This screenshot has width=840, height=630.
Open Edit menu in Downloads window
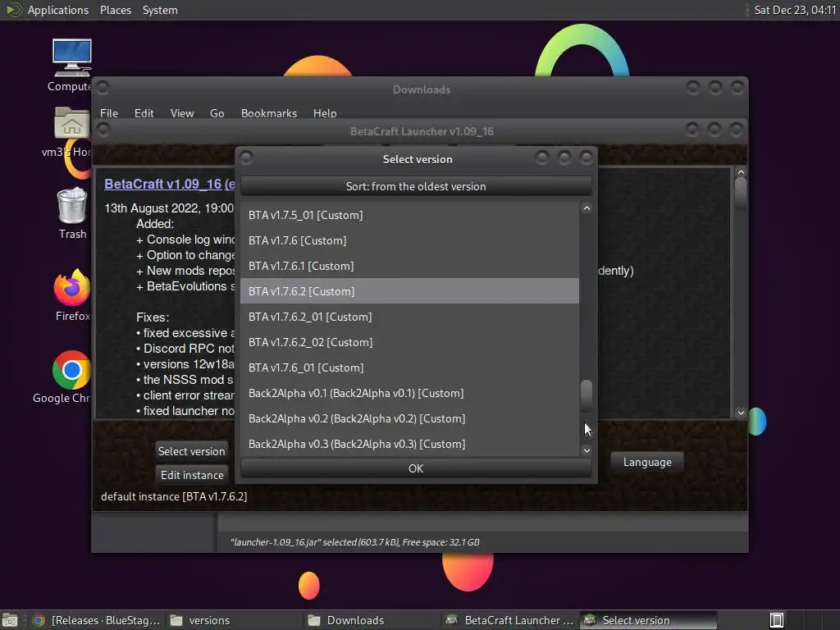(x=144, y=113)
